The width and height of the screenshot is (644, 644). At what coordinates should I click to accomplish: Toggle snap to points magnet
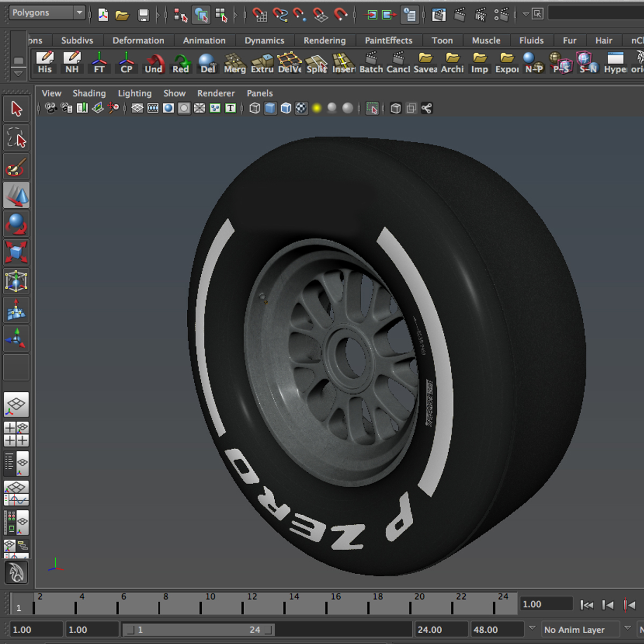[x=299, y=15]
